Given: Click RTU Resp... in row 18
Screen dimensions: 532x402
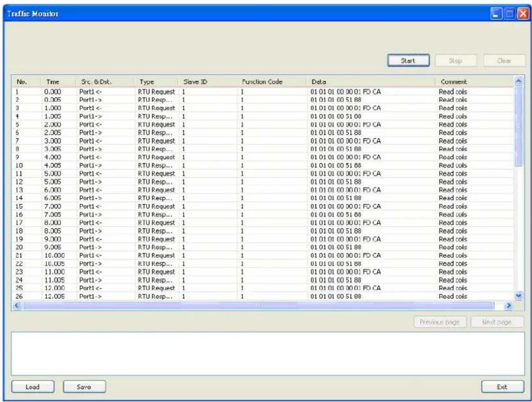Looking at the screenshot, I should pos(155,231).
